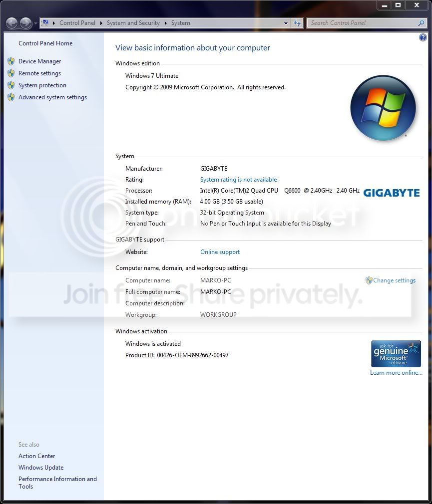Expand the arrow after System and Security
This screenshot has height=504, width=432.
tap(166, 23)
